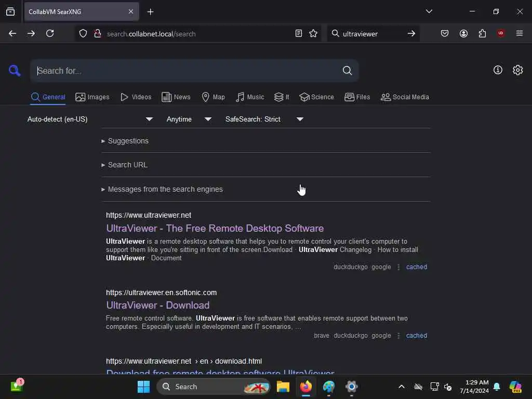Open widgets icon with notification badge
Image resolution: width=532 pixels, height=399 pixels.
pos(17,386)
